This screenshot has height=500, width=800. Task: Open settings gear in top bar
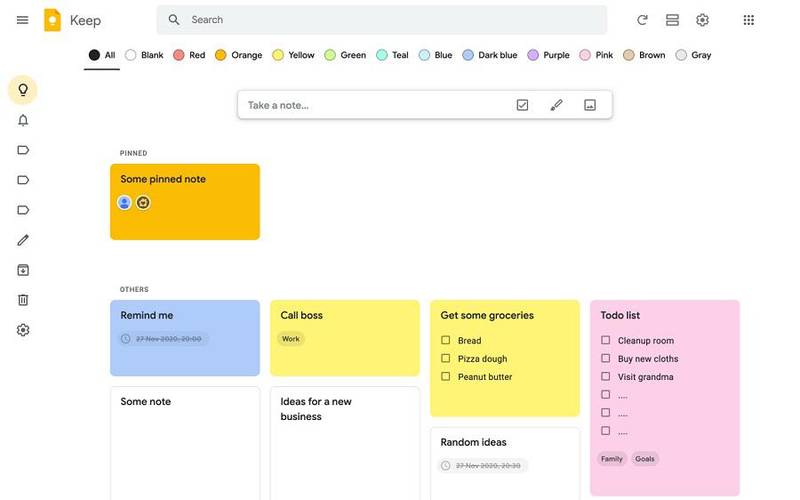tap(703, 20)
